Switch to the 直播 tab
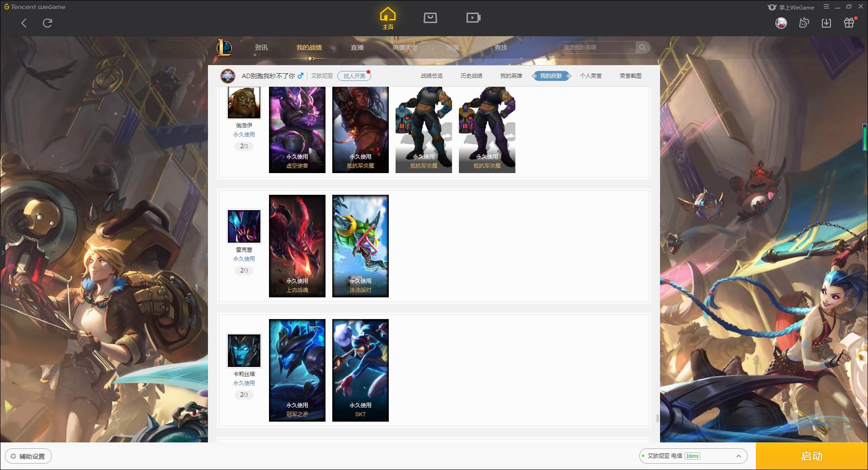The height and width of the screenshot is (470, 868). tap(357, 47)
